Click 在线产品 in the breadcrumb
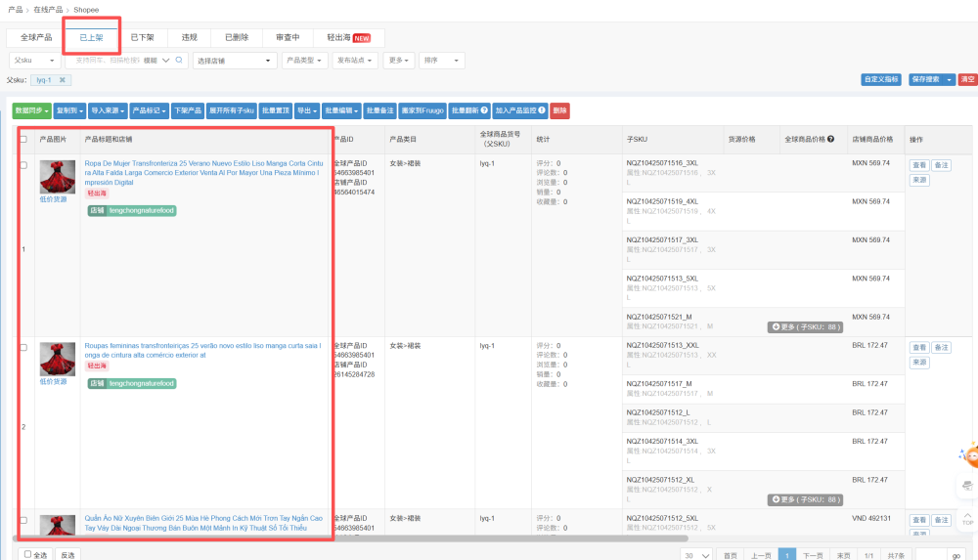 (48, 10)
